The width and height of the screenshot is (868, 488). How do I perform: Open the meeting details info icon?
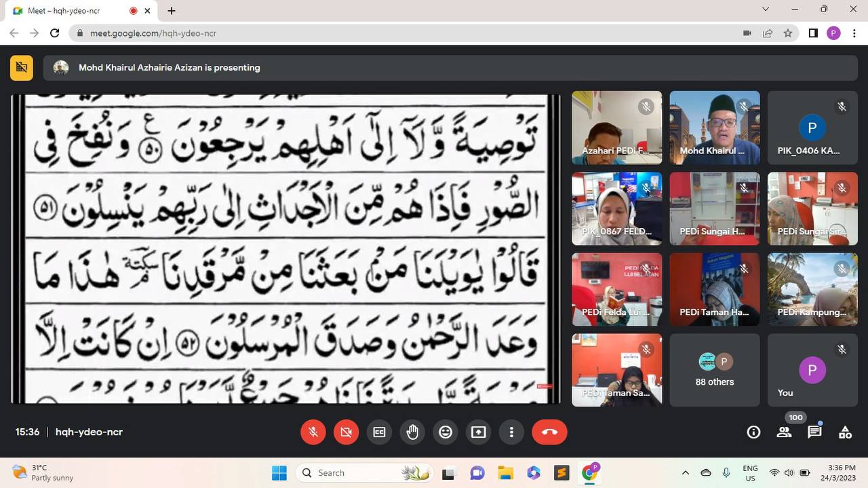(x=753, y=432)
